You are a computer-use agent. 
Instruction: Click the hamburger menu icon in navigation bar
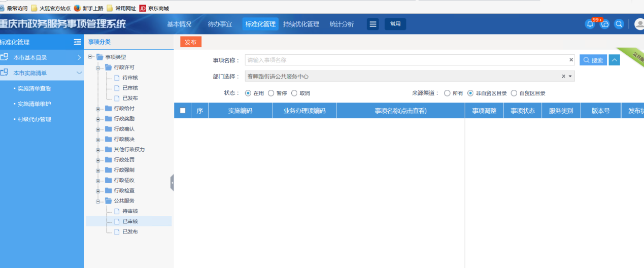(373, 24)
